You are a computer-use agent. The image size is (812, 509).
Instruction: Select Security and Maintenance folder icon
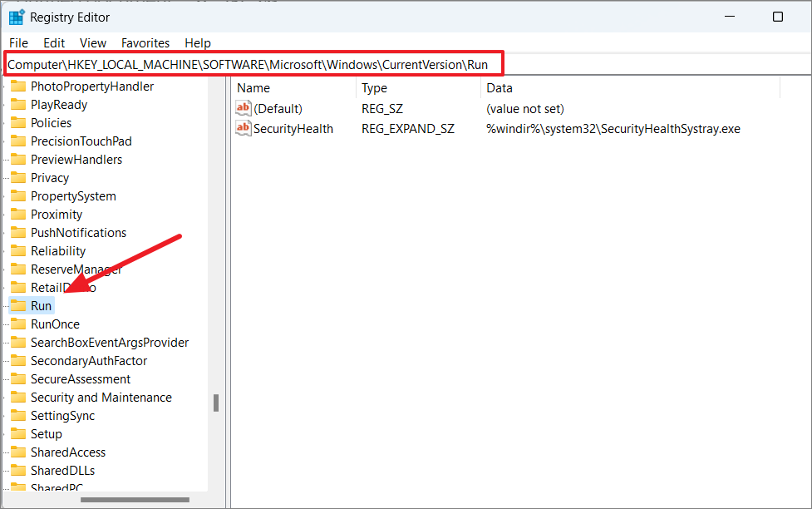(x=18, y=397)
